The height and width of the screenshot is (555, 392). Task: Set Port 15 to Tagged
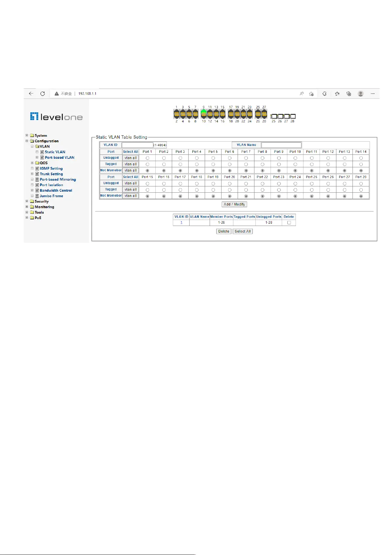click(147, 190)
